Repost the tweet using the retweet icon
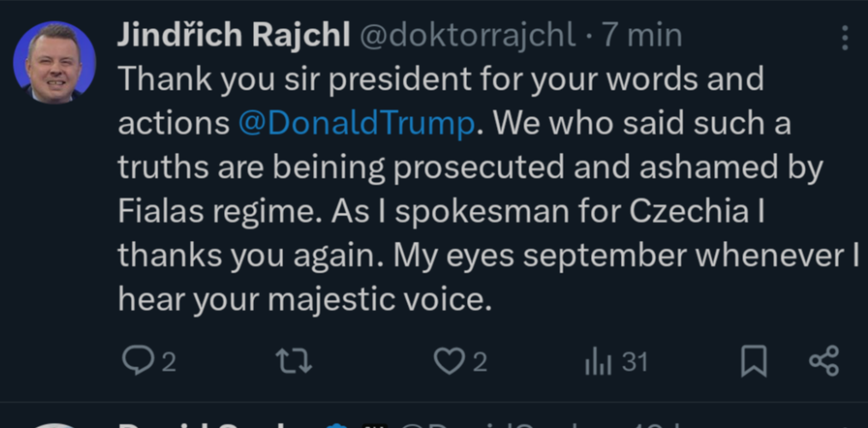 click(x=295, y=361)
